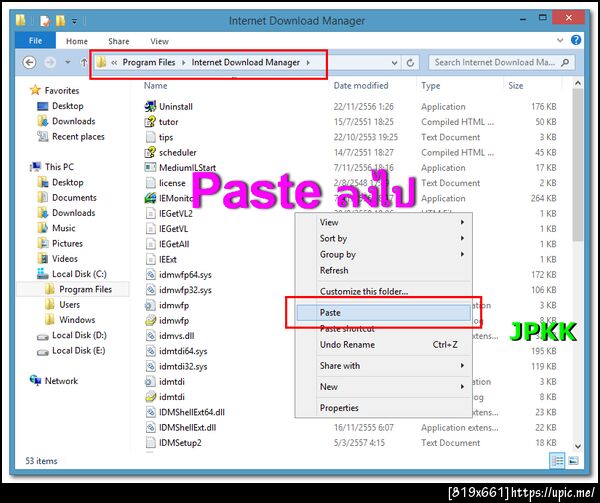This screenshot has height=503, width=600.
Task: Select Local Disk (D:) in sidebar
Action: [79, 335]
